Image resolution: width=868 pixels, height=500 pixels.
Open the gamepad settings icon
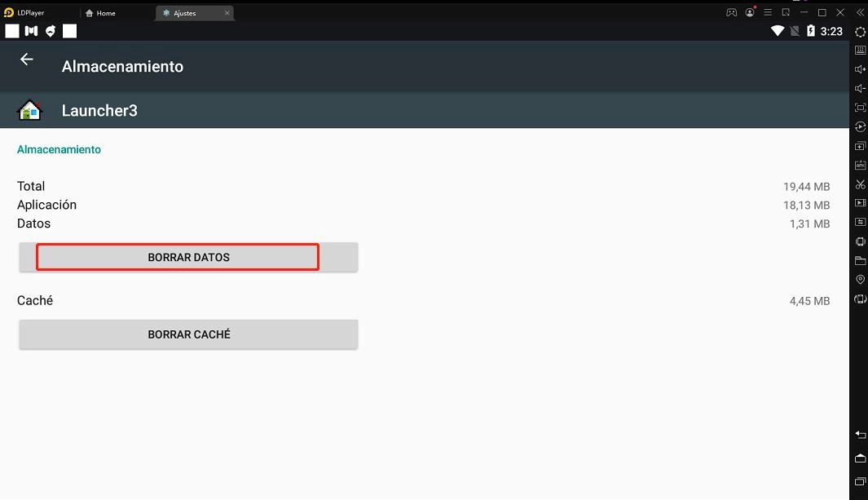pos(731,12)
